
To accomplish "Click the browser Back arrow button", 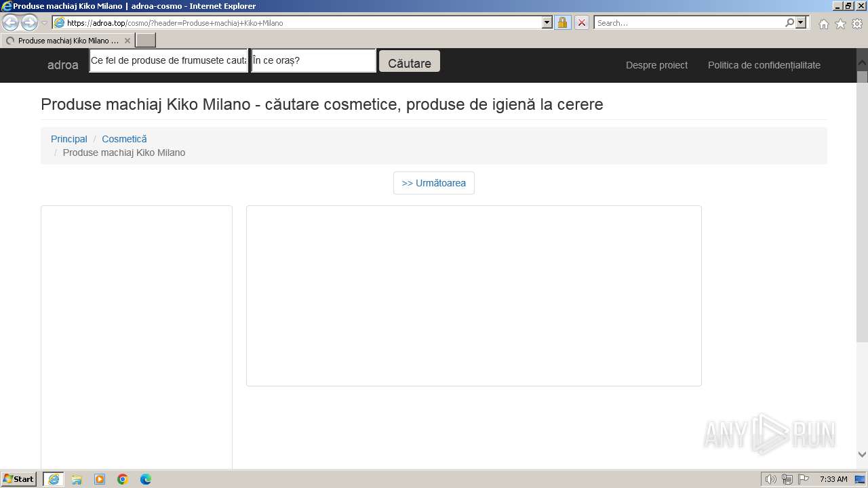I will point(11,22).
